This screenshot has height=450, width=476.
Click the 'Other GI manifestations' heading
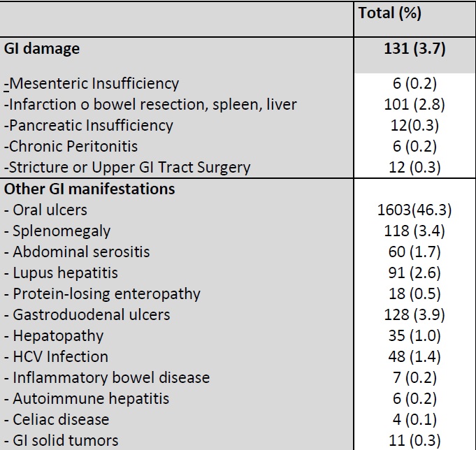(x=89, y=189)
